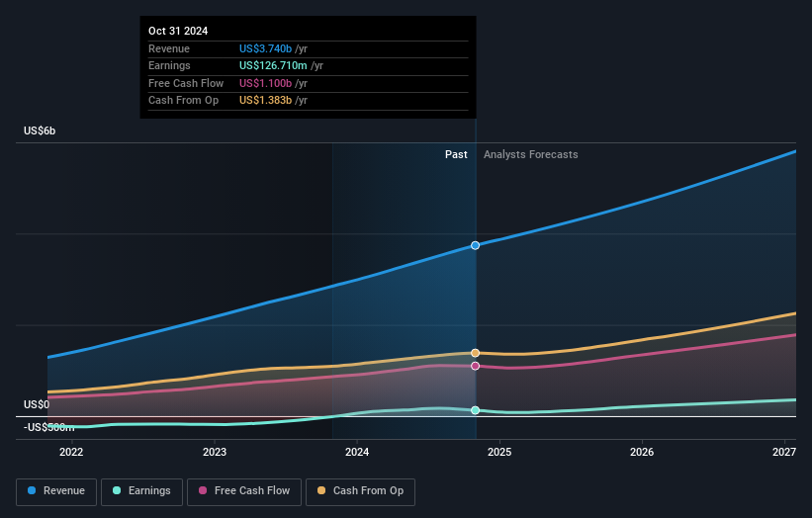Toggle the Revenue legend button
Screen dimensions: 812x518
click(x=56, y=491)
